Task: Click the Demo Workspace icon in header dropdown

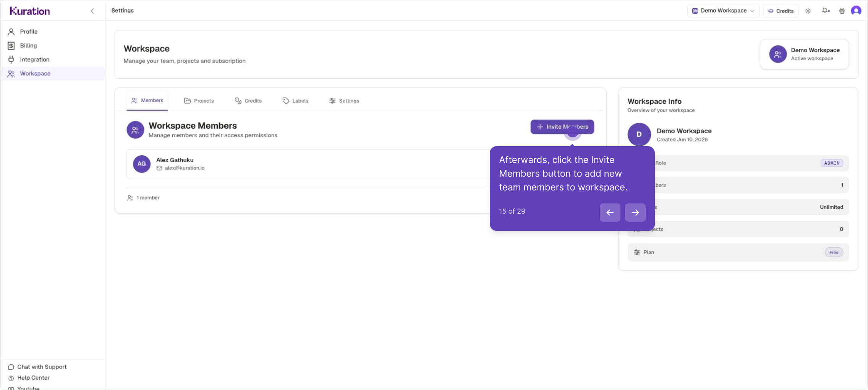Action: (x=695, y=11)
